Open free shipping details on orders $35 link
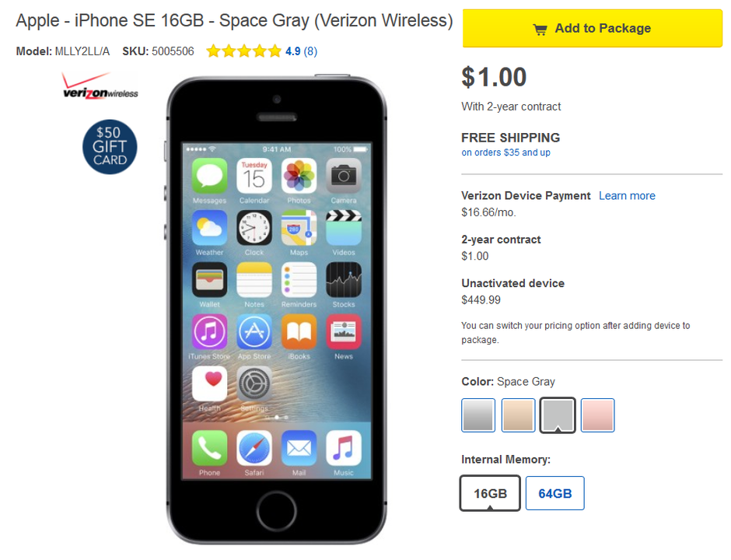731x560 pixels. [x=505, y=152]
